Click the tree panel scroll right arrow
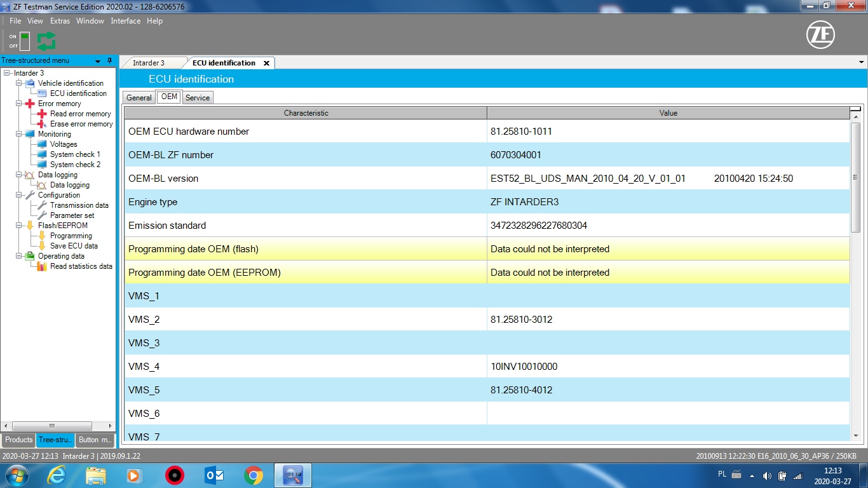Viewport: 868px width, 488px height. click(111, 426)
